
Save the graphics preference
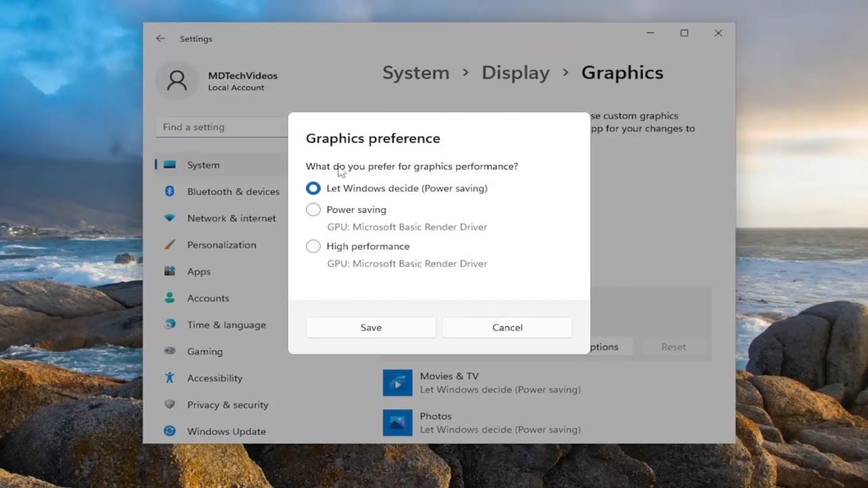[x=371, y=327]
